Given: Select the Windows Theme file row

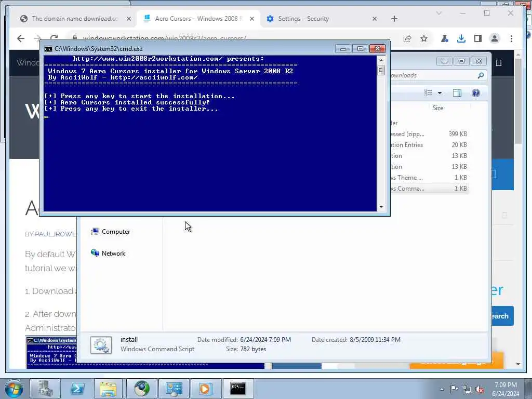Looking at the screenshot, I should (x=429, y=178).
